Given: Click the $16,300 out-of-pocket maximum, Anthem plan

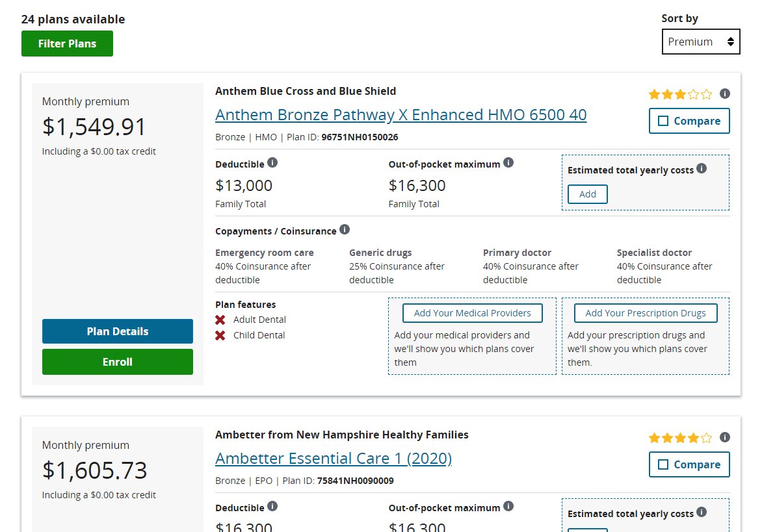Looking at the screenshot, I should [x=417, y=185].
